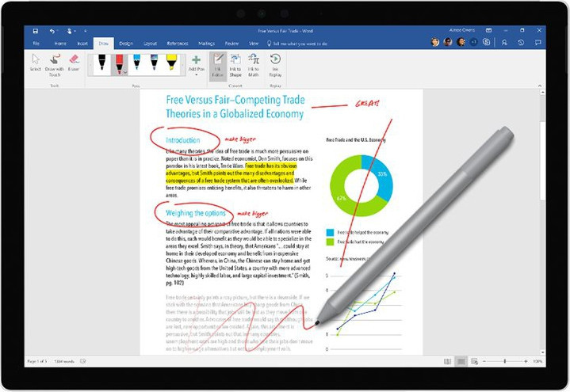Open the Design ribbon tab
This screenshot has height=392, width=570.
127,43
